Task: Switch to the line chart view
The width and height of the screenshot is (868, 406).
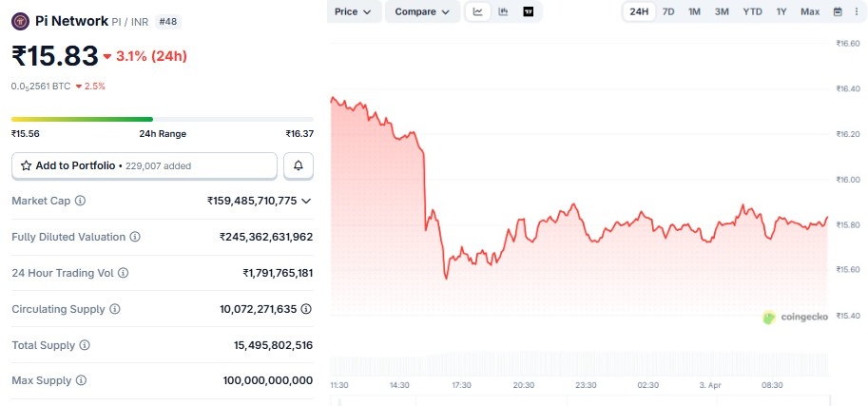Action: tap(477, 11)
